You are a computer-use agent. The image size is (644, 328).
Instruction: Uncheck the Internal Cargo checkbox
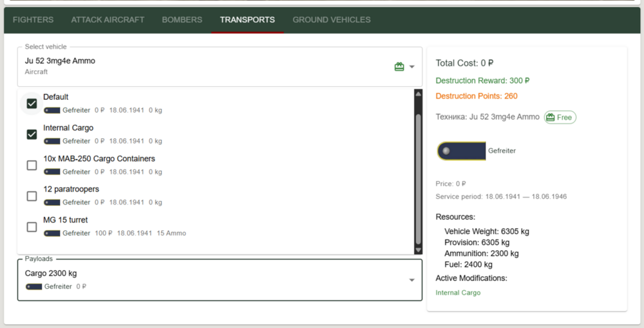click(x=32, y=134)
